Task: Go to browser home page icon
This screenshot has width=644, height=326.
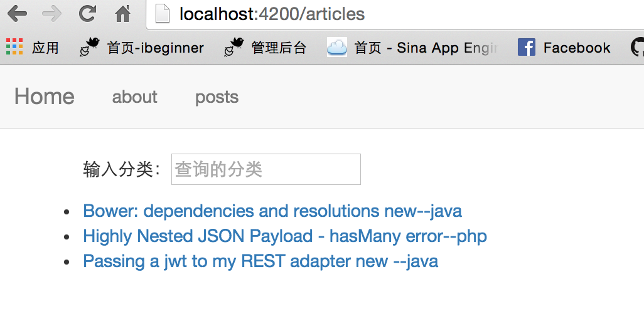Action: pos(123,13)
